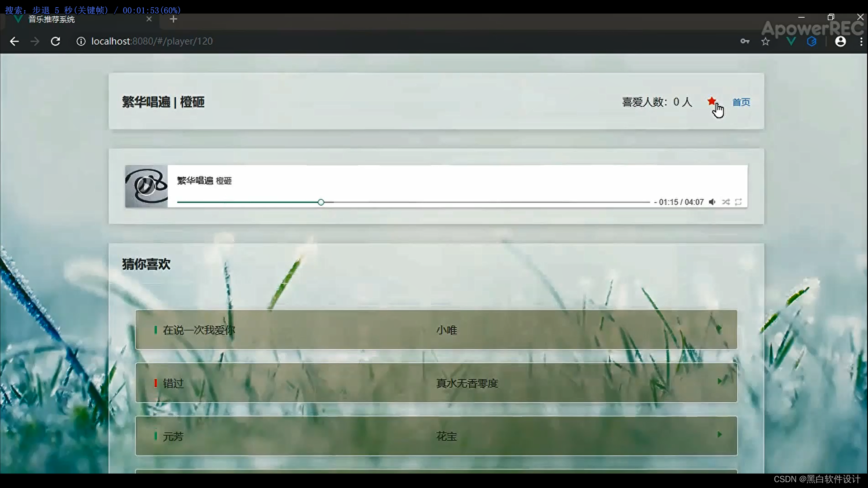Play the song 元芳 in recommendations
Viewport: 868px width, 488px height.
click(x=173, y=436)
